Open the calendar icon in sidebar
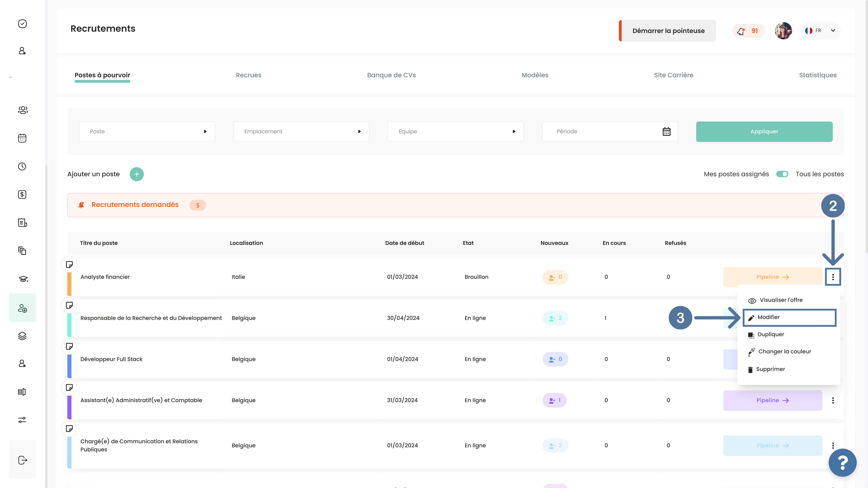 pyautogui.click(x=22, y=138)
